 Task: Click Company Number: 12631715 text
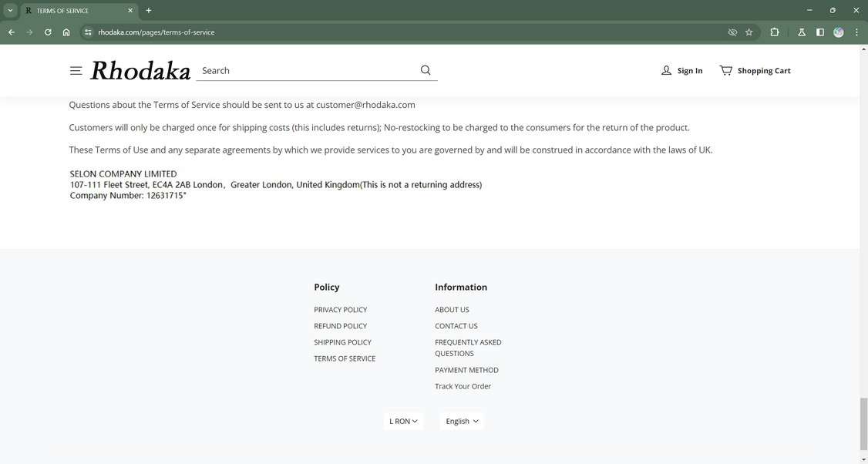click(128, 196)
